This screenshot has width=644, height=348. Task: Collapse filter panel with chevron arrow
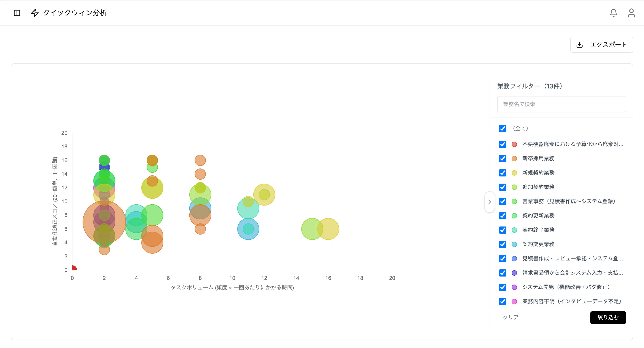coord(489,202)
